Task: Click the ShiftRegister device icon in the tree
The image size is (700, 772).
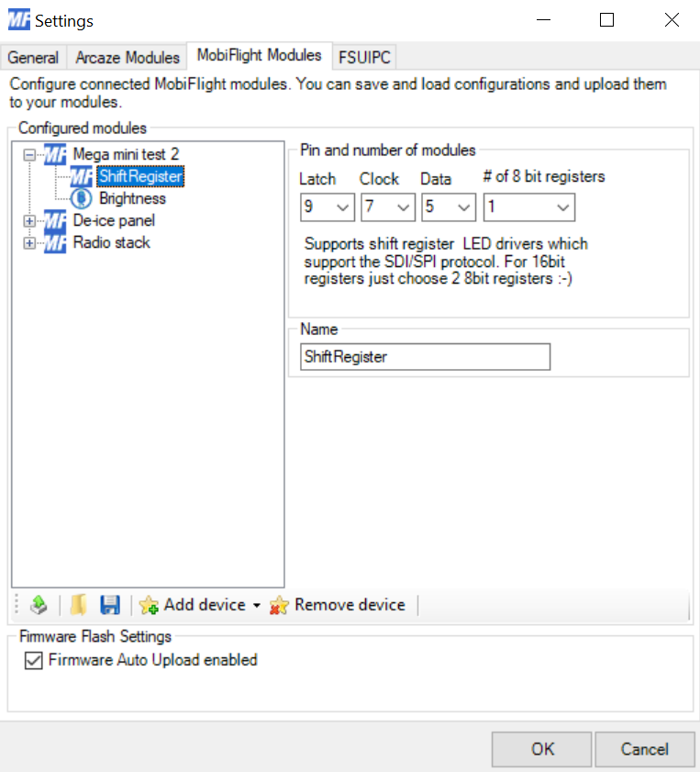Action: tap(81, 176)
